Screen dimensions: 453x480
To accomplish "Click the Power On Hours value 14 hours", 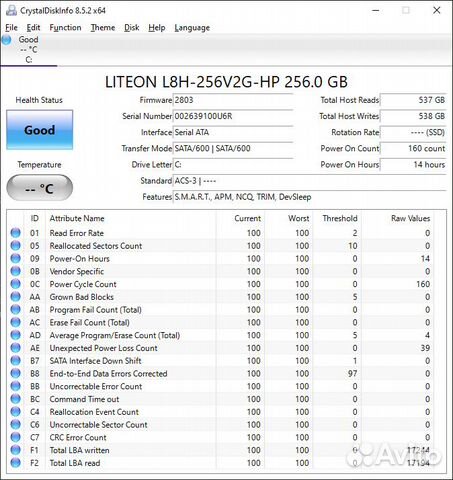I will pos(413,164).
